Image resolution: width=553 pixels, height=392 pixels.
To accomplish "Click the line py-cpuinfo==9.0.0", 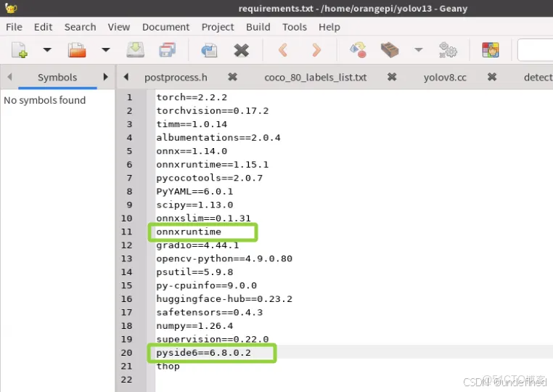I will pos(207,285).
